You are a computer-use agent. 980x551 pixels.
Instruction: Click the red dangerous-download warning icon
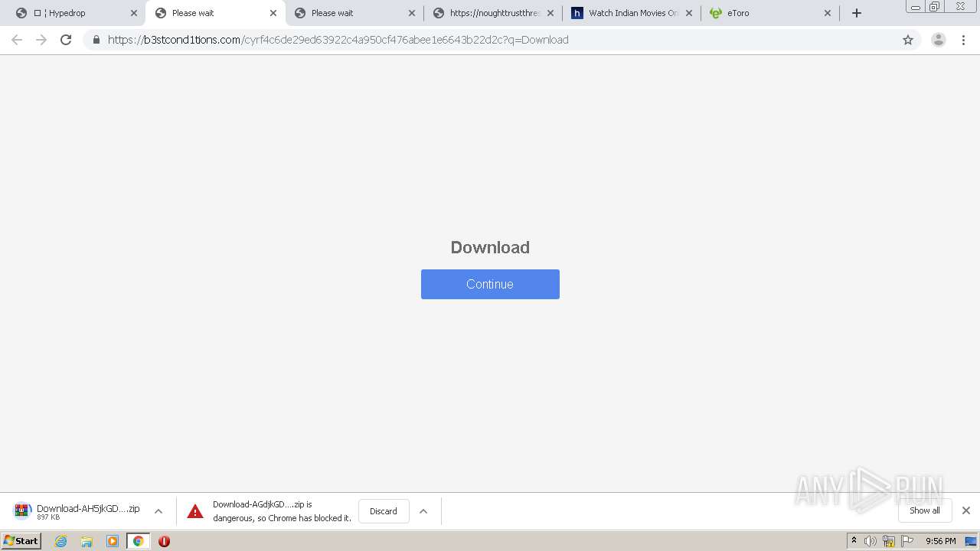point(195,511)
